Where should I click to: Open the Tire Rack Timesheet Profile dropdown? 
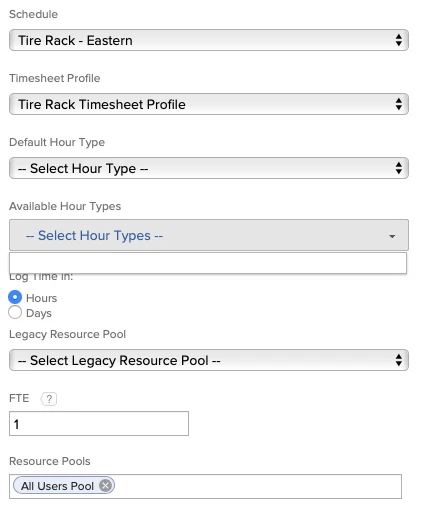(x=209, y=104)
